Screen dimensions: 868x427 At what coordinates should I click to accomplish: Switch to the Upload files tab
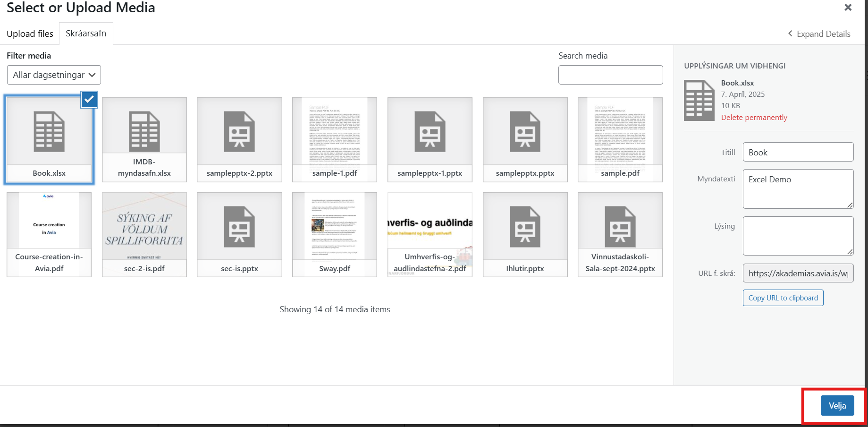pyautogui.click(x=30, y=34)
